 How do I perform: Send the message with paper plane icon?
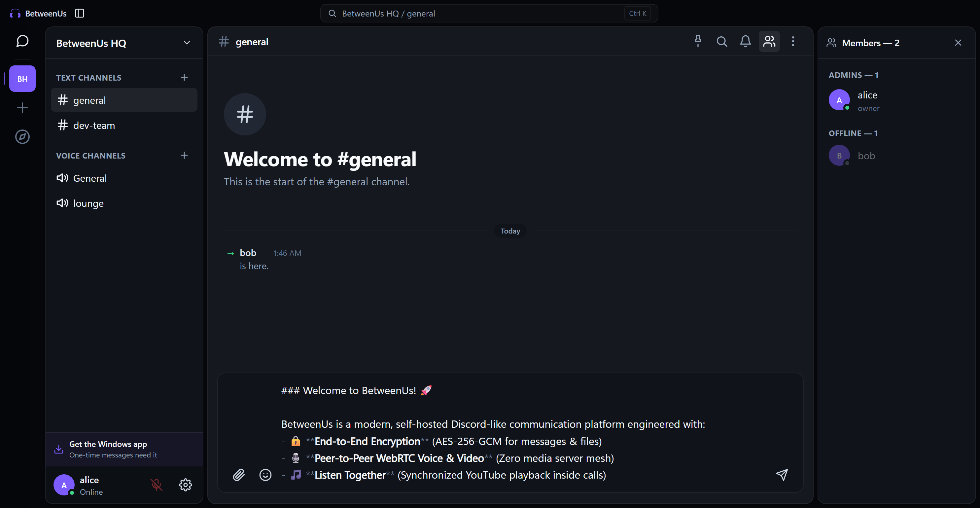782,475
